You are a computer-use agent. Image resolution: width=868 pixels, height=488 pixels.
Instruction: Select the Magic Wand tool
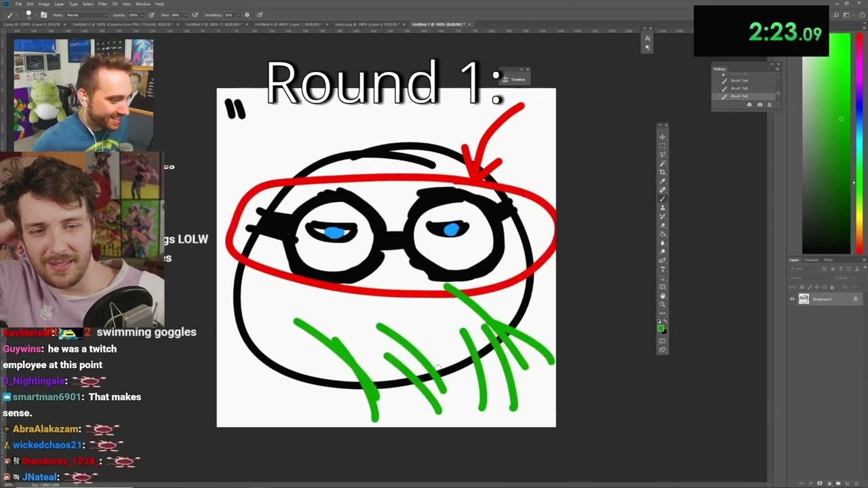[663, 163]
